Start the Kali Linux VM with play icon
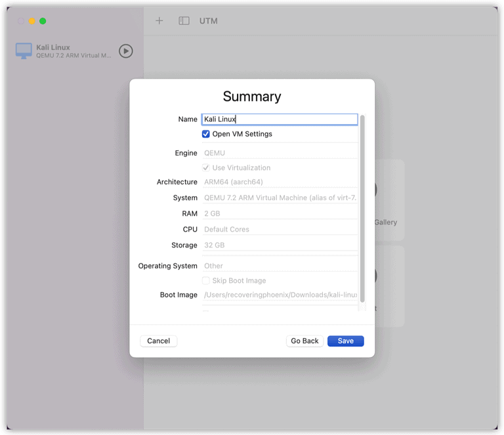 click(126, 51)
